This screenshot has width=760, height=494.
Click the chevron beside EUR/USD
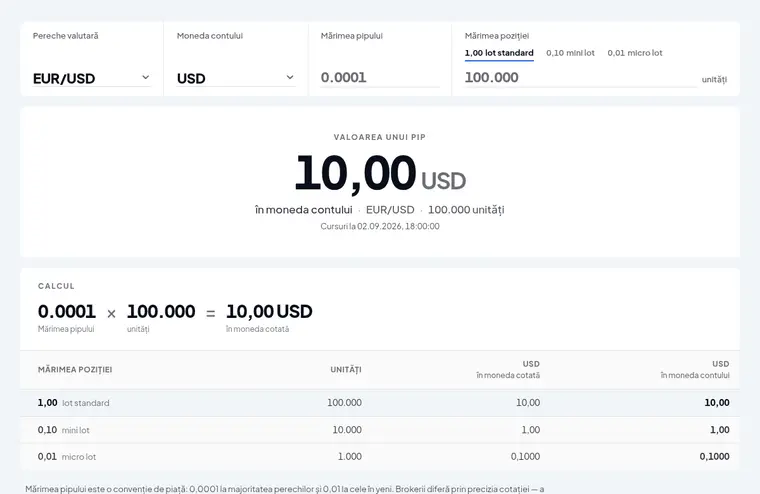[x=145, y=78]
